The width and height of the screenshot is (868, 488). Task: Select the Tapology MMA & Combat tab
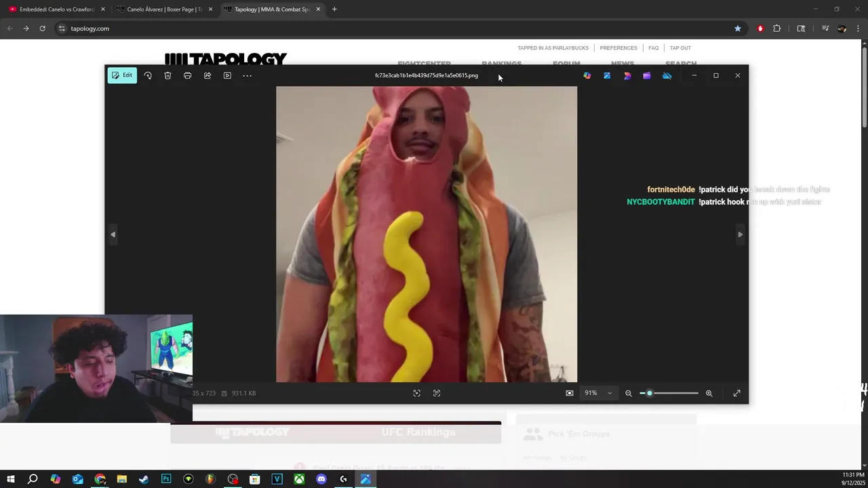tap(271, 9)
